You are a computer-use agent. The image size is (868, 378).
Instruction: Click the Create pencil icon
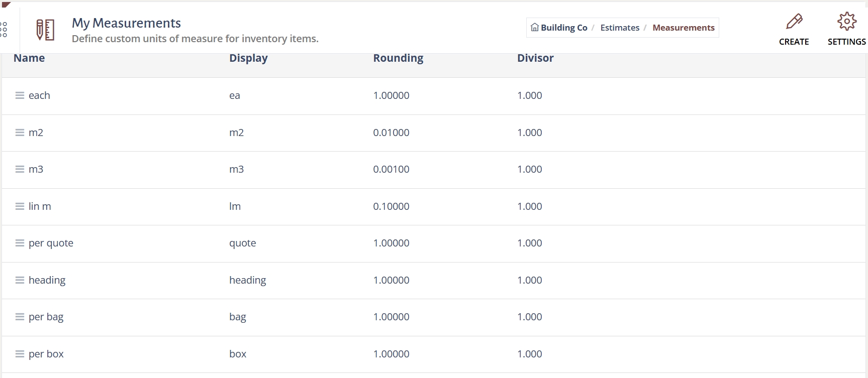tap(794, 22)
